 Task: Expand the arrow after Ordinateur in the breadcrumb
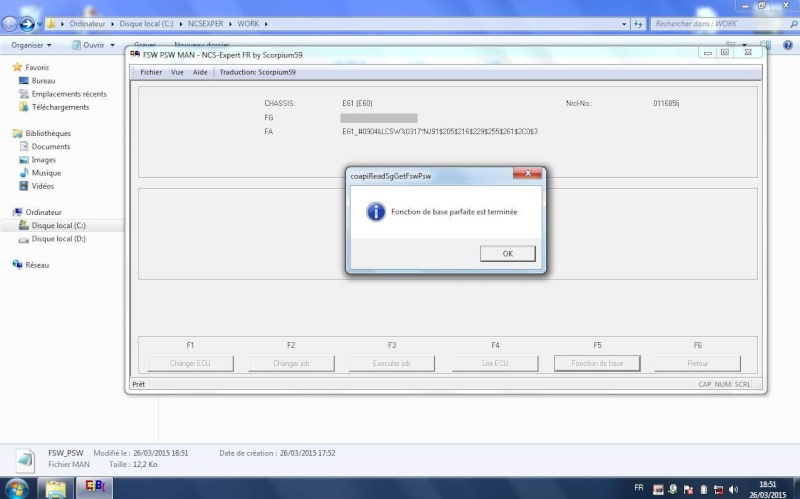pyautogui.click(x=112, y=24)
